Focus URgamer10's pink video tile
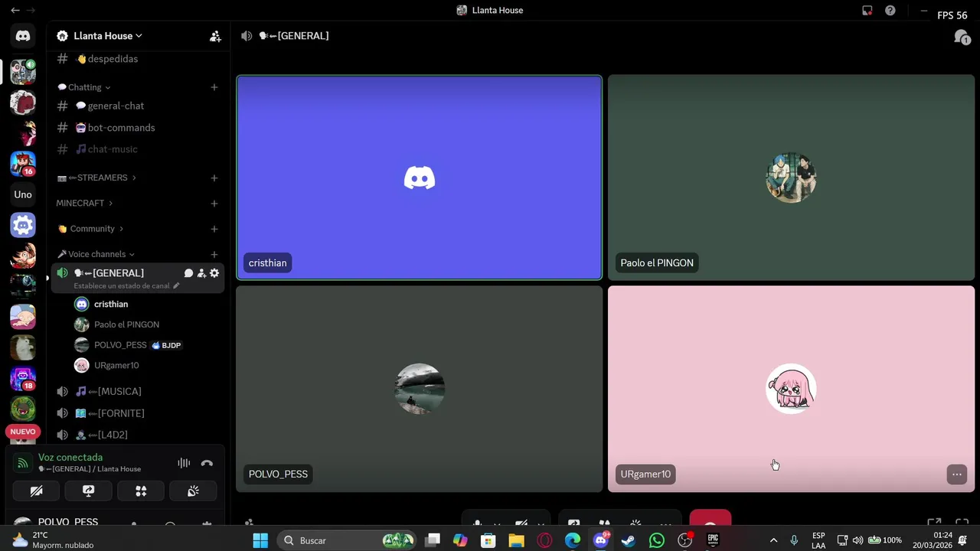Viewport: 980px width, 551px height. point(791,389)
